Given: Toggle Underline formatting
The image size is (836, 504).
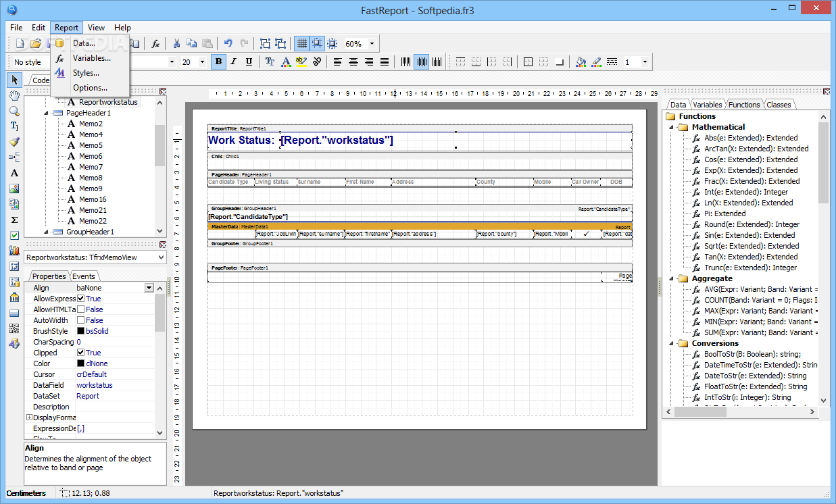Looking at the screenshot, I should tap(249, 62).
